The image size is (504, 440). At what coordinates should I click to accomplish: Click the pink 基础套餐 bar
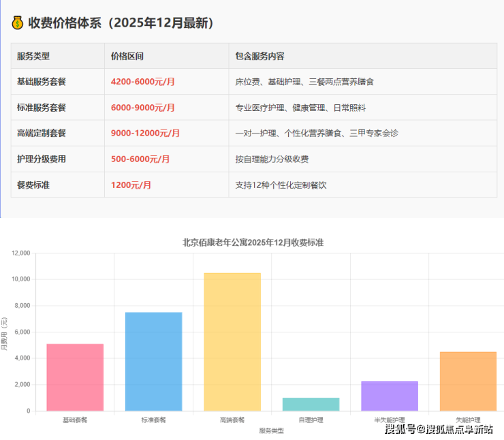[75, 377]
